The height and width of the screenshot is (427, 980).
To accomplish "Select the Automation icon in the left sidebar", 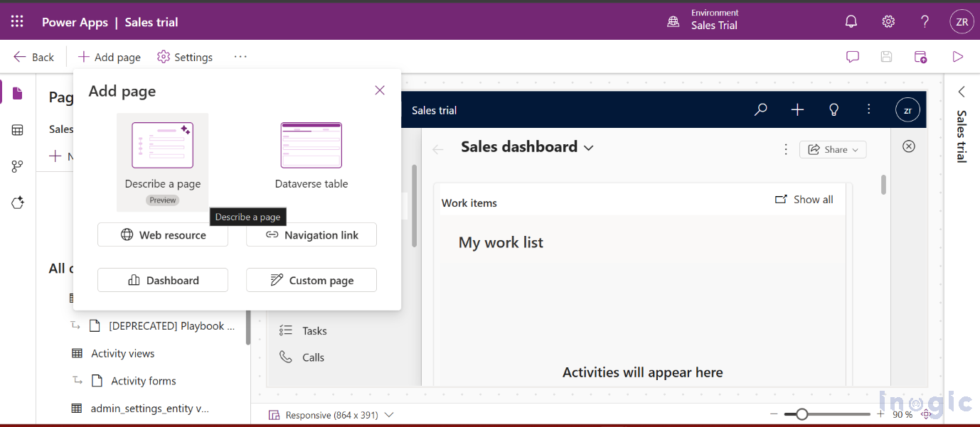I will click(17, 166).
